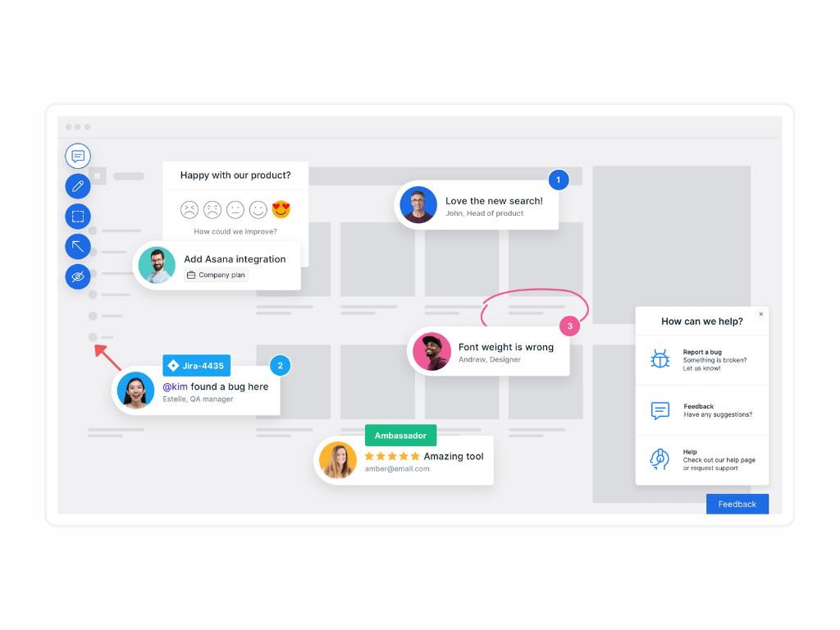Expand comment pin number 2
Viewport: 840px width, 630px height.
coord(280,365)
